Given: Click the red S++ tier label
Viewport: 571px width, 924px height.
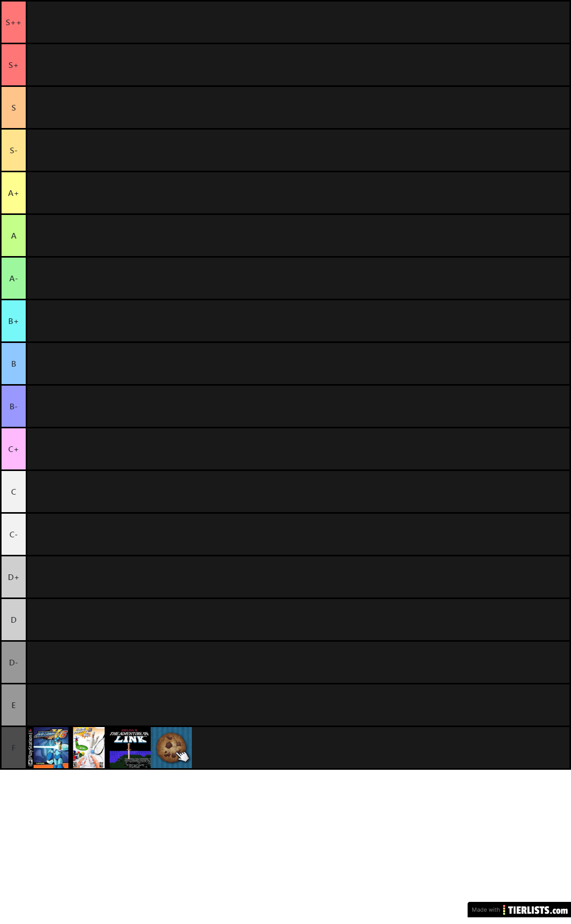Looking at the screenshot, I should tap(13, 22).
